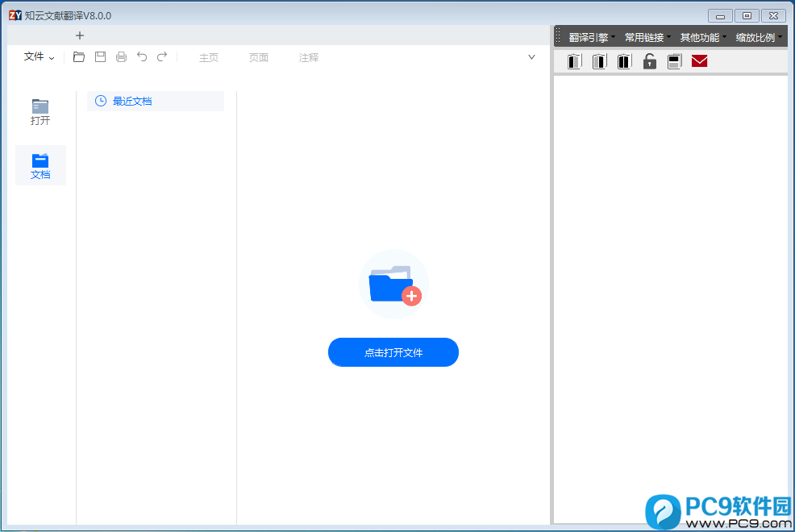Switch to the 页面 tab

point(259,58)
